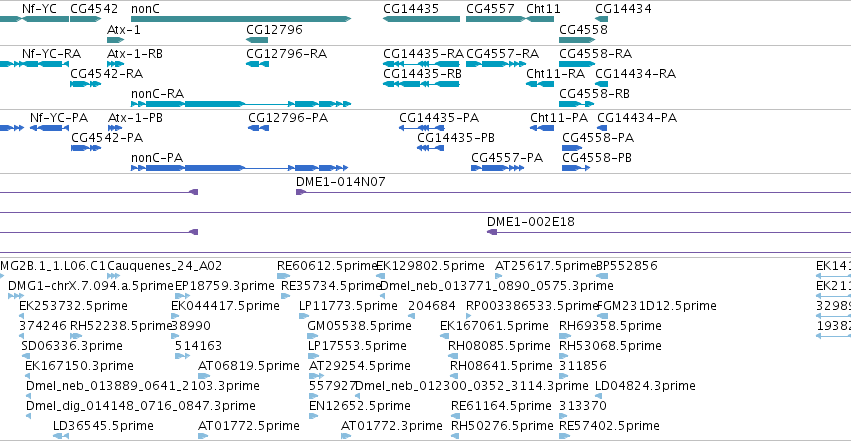851x441 pixels.
Task: Click protein CG4558-PA
Action: tap(572, 148)
